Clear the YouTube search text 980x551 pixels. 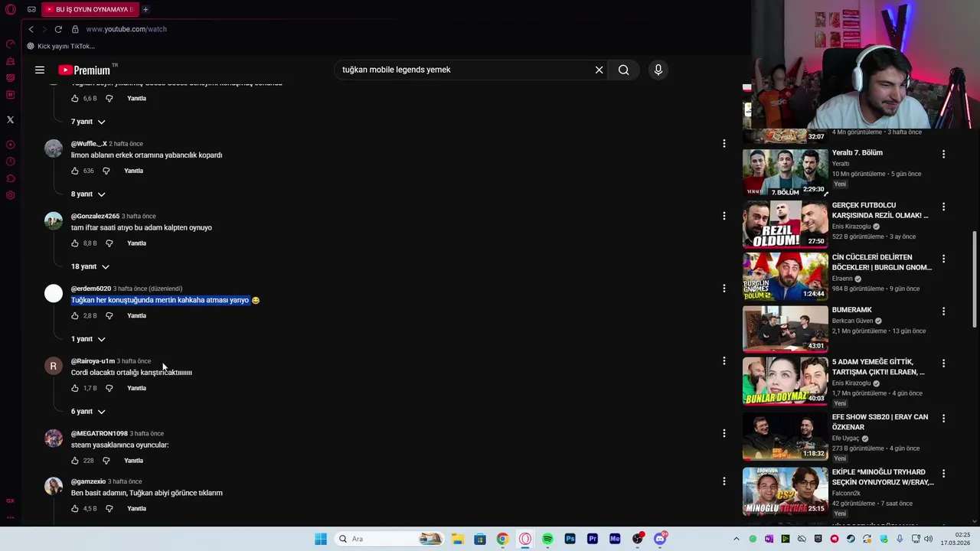click(x=599, y=70)
